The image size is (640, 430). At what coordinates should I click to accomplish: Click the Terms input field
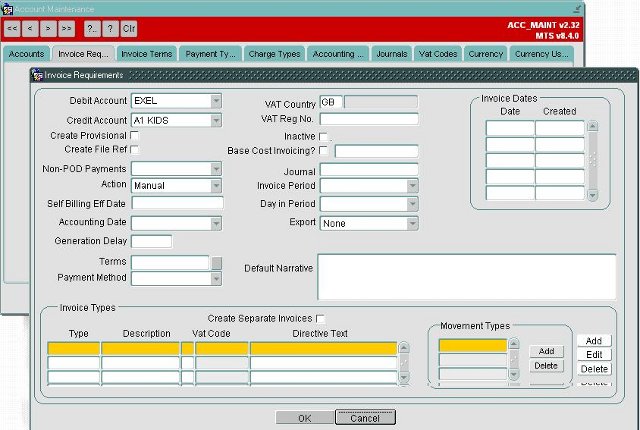pos(170,263)
